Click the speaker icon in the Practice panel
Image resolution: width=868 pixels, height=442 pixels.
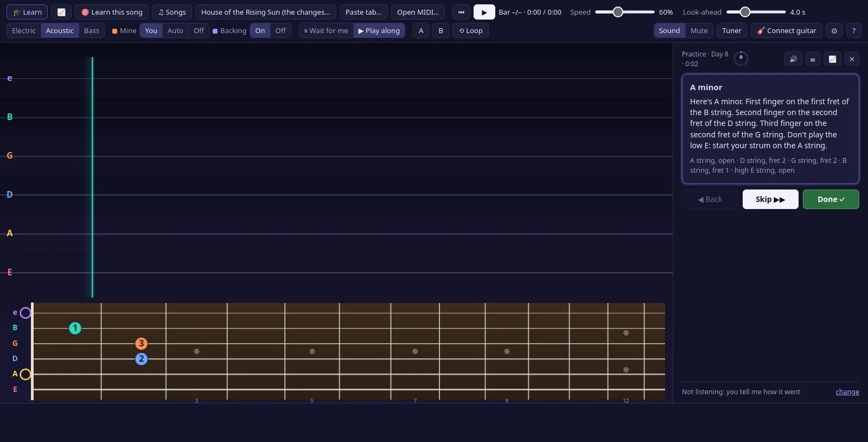(x=793, y=59)
